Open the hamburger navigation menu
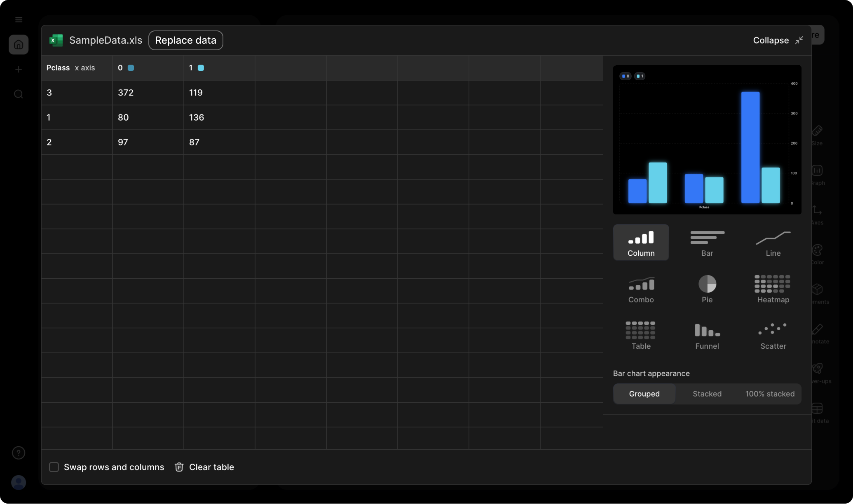The width and height of the screenshot is (853, 504). tap(19, 19)
